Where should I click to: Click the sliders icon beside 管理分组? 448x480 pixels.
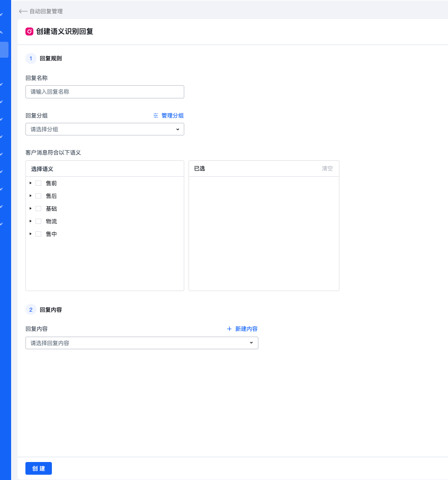point(156,115)
